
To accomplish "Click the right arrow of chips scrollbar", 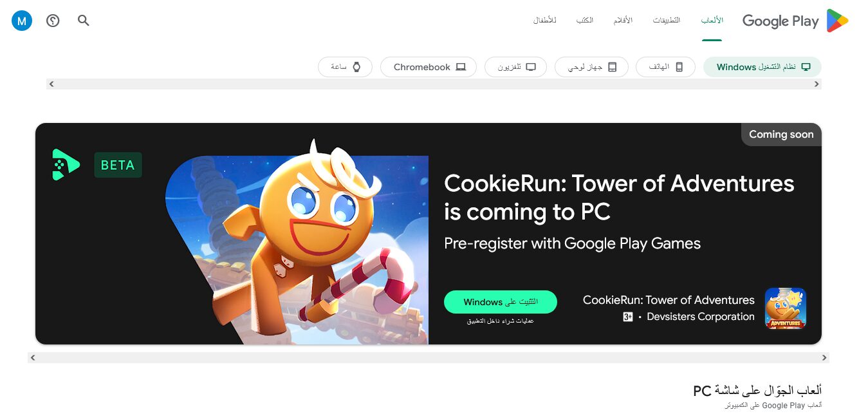I will pos(817,84).
